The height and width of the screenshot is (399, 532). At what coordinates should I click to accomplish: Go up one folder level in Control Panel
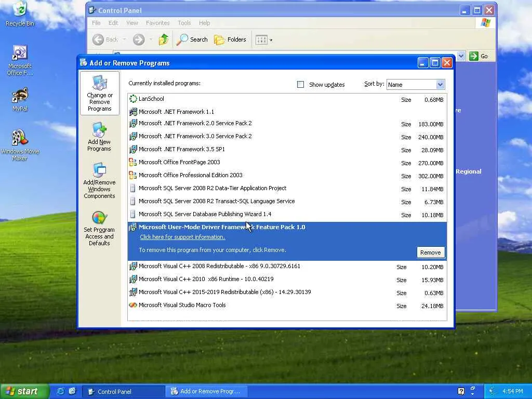coord(164,39)
